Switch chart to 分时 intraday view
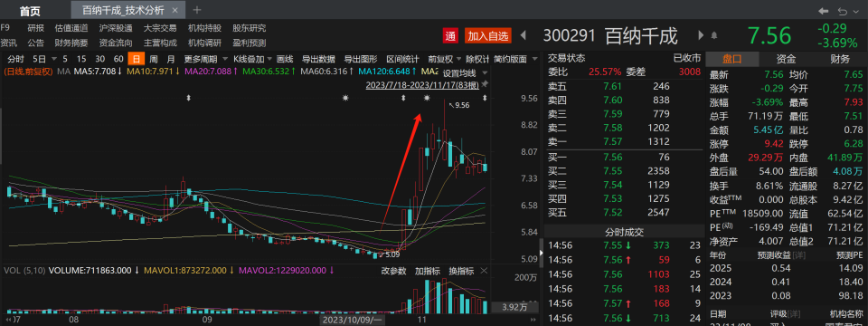 (x=15, y=59)
